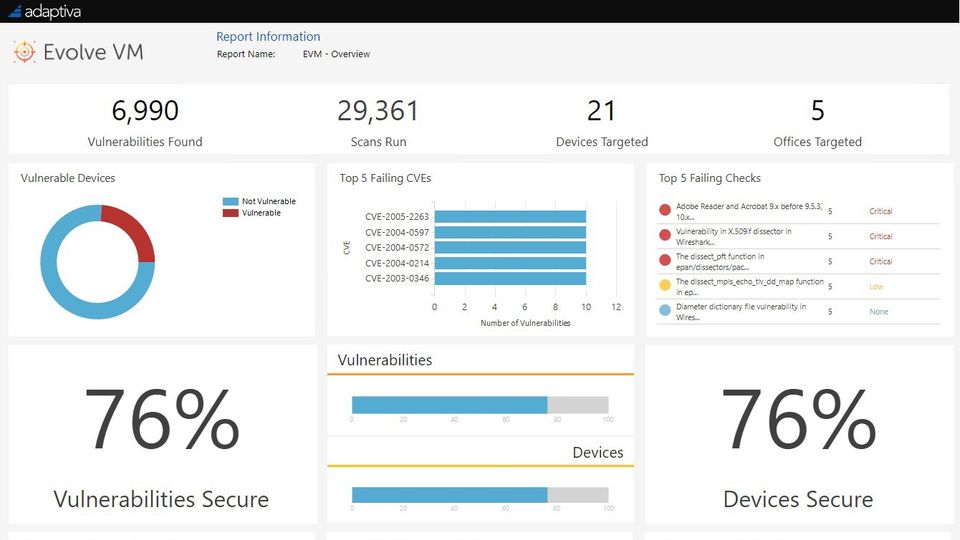This screenshot has width=960, height=540.
Task: Click Top 5 Failing CVEs title
Action: coord(385,178)
